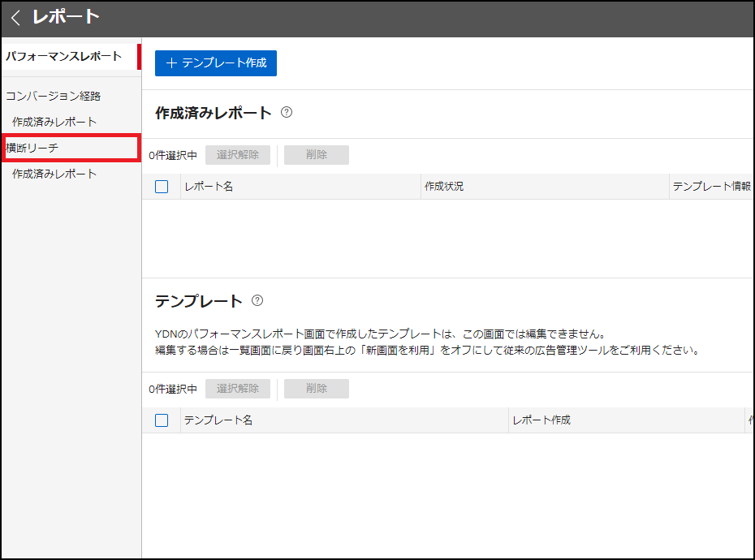Tick the select-all checkbox beside テンプレート名
Viewport: 755px width, 560px height.
(162, 420)
